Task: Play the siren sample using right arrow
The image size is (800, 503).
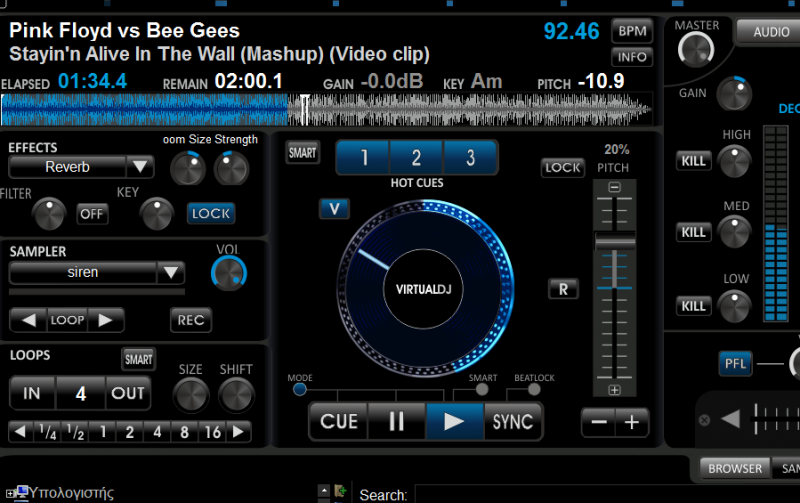Action: point(106,320)
